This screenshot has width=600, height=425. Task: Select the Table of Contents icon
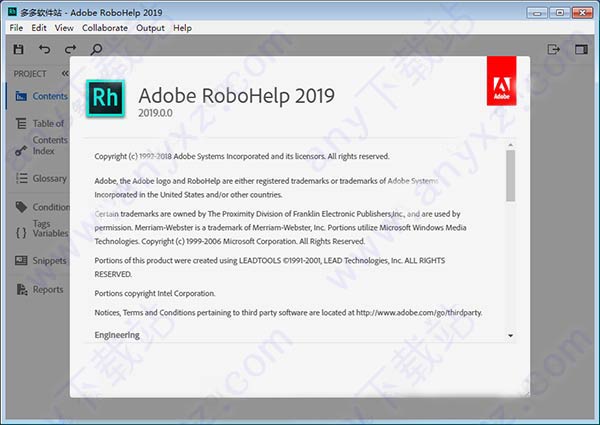[x=21, y=124]
